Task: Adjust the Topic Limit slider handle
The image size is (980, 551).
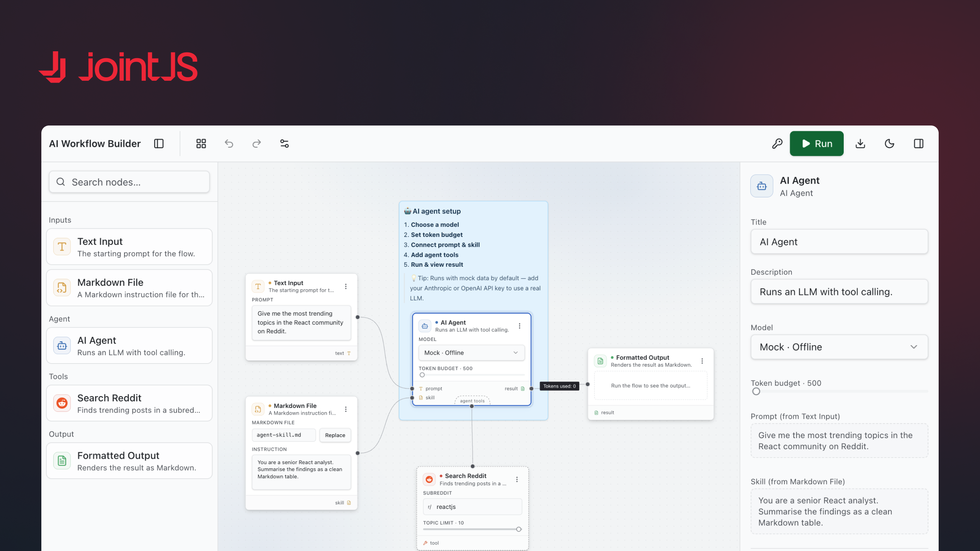Action: pos(519,529)
